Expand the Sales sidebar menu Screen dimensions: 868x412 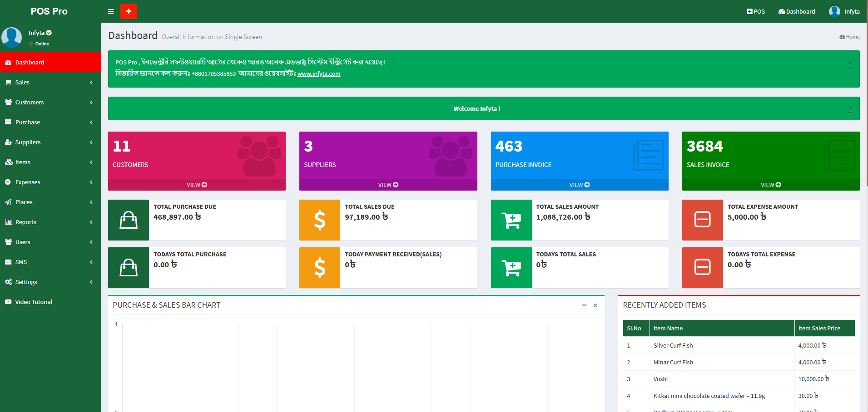point(22,82)
